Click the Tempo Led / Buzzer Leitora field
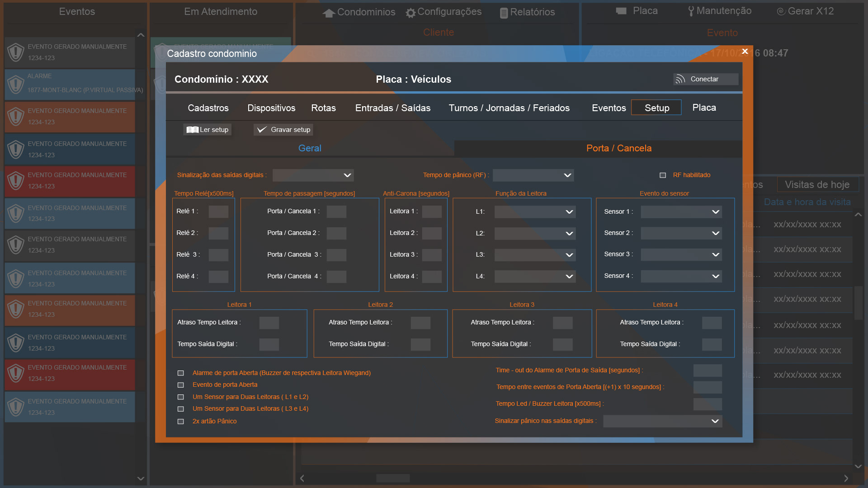 point(708,404)
